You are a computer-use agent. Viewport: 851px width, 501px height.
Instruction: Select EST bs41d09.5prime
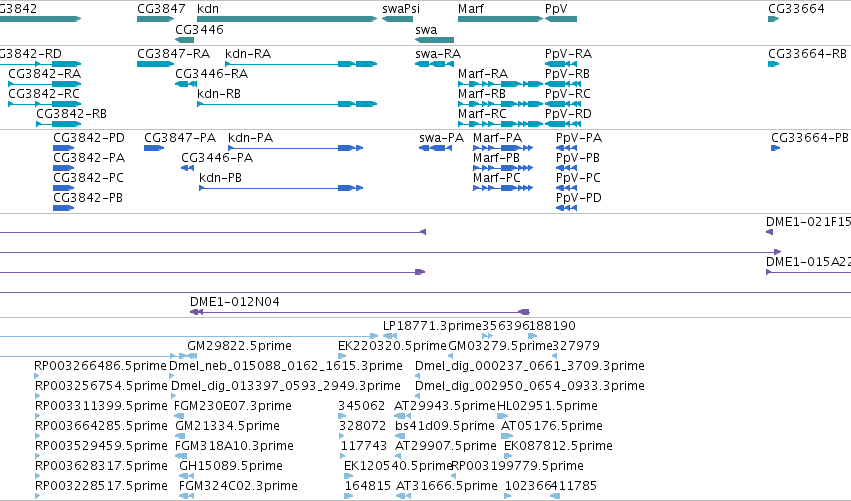(445, 426)
